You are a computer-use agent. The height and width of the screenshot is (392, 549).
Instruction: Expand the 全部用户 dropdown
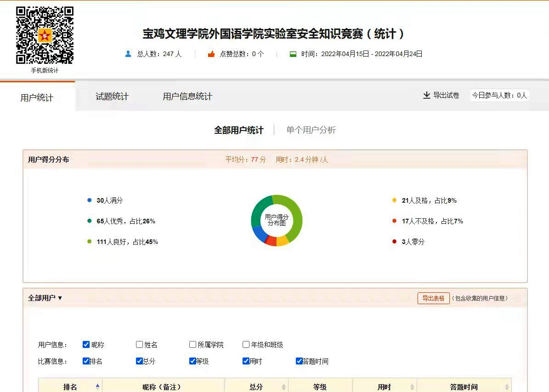(45, 298)
